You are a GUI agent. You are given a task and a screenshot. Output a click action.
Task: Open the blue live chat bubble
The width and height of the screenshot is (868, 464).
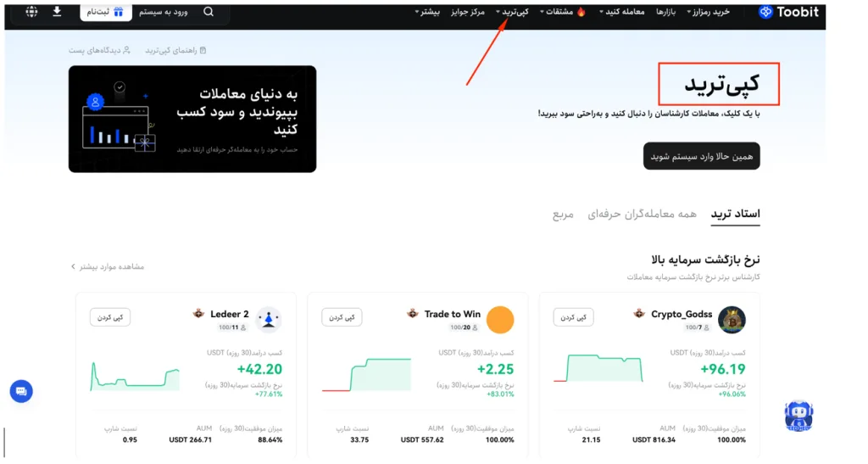(21, 391)
